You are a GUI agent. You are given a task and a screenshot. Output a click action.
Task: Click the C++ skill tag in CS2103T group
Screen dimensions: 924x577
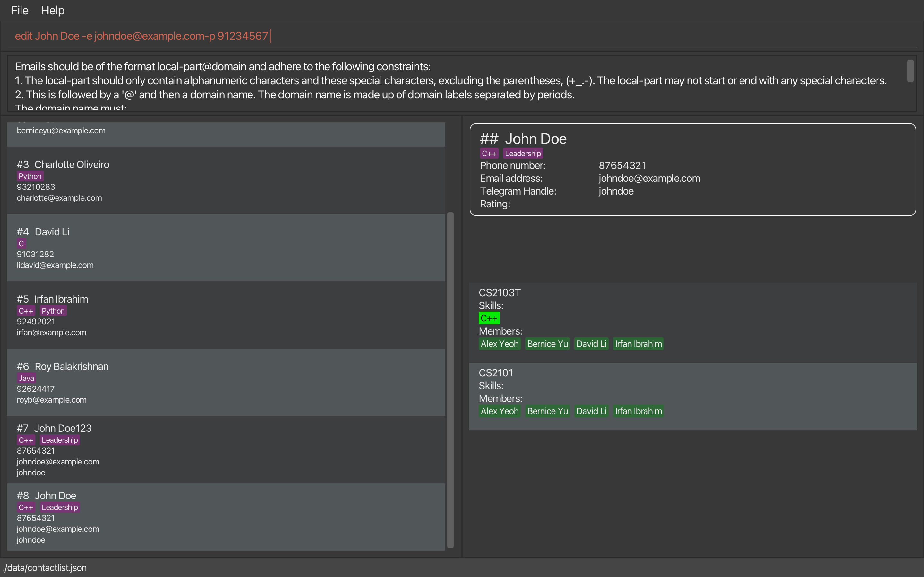(489, 318)
